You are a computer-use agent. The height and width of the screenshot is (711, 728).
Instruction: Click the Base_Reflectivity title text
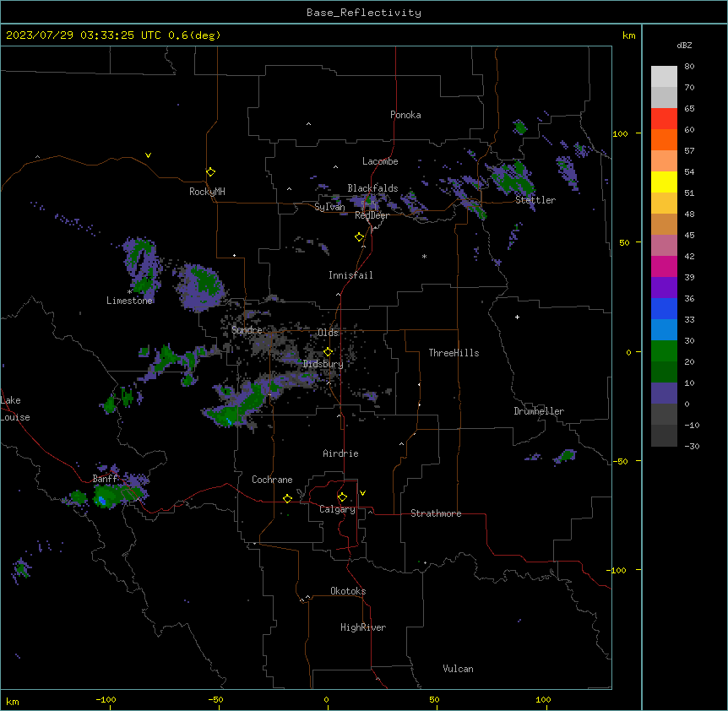point(363,13)
